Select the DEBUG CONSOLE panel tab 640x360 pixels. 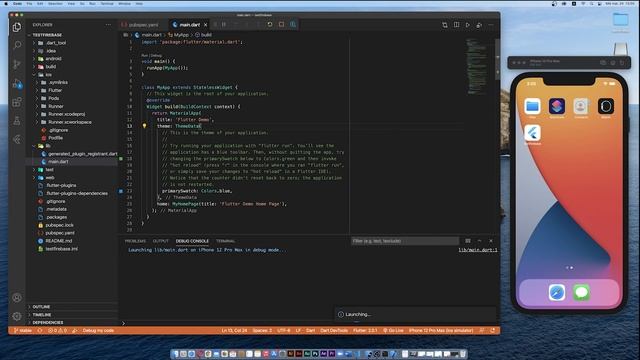[x=192, y=241]
